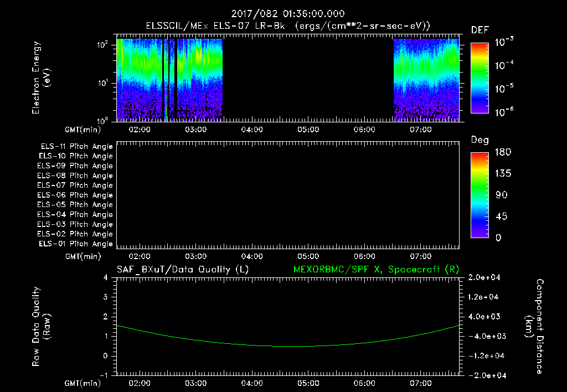
Task: Click the timestamp title 2017/082 01:36:00.000
Action: tap(288, 14)
